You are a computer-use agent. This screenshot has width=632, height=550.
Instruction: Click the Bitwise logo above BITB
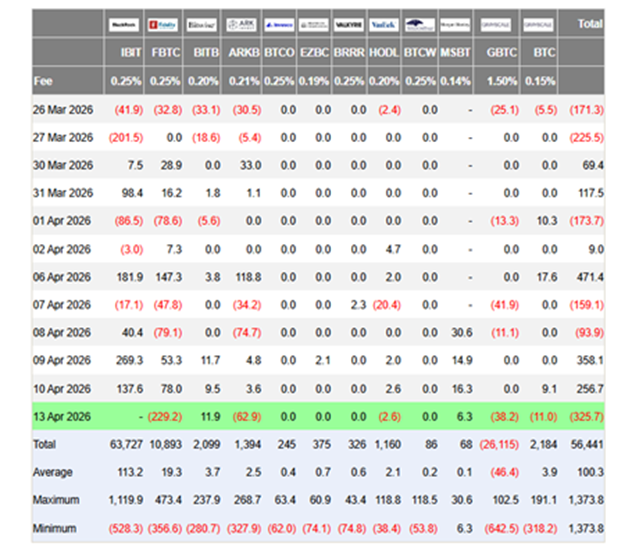tap(201, 25)
